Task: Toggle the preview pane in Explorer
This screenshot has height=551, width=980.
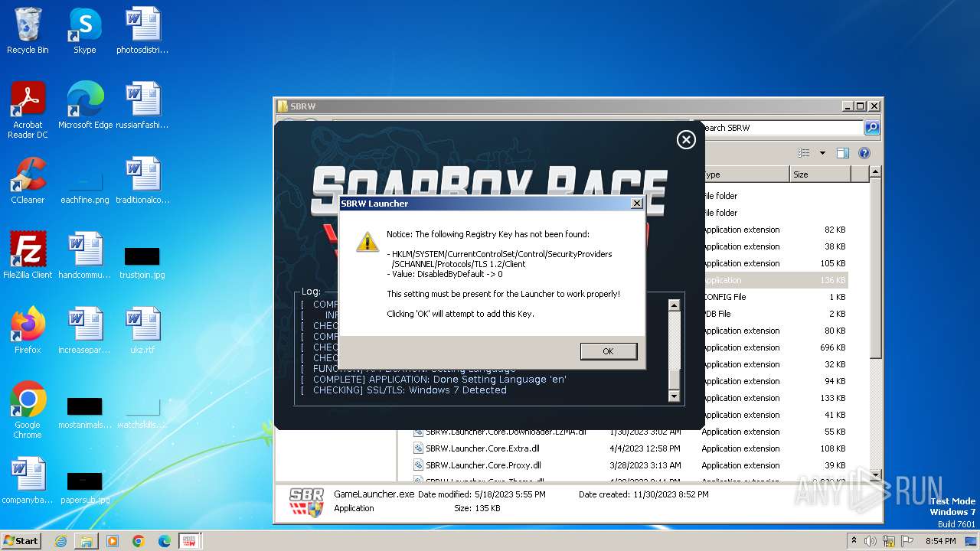Action: coord(843,153)
